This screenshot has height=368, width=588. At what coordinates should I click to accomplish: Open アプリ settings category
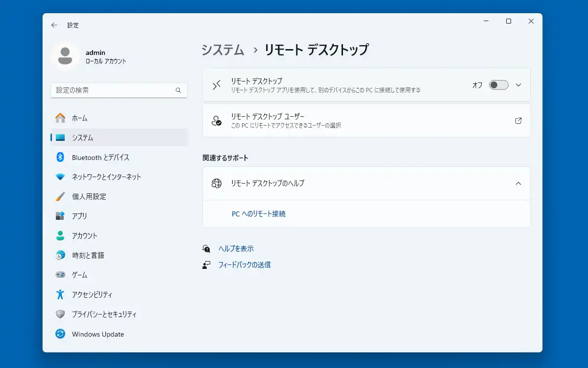coord(119,216)
